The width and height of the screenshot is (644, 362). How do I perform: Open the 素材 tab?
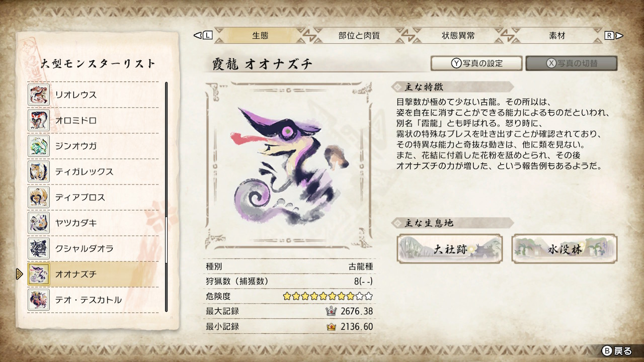coord(557,36)
